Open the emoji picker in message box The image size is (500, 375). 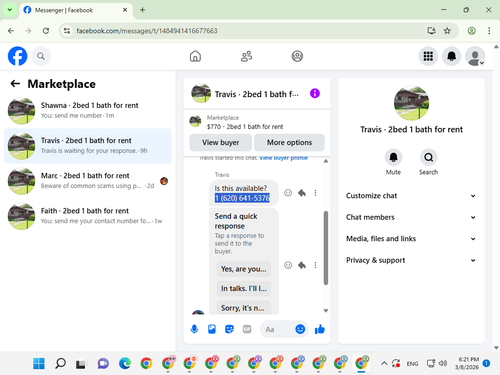pos(300,329)
